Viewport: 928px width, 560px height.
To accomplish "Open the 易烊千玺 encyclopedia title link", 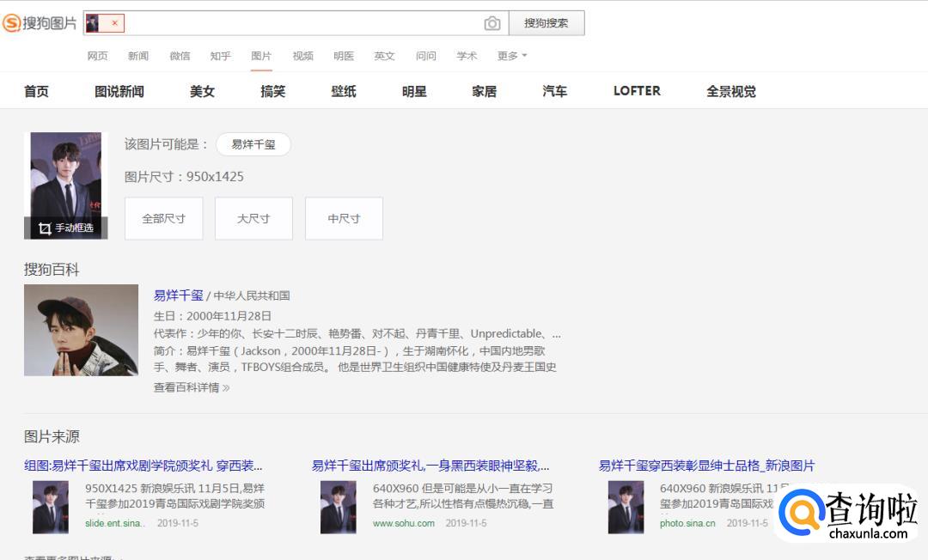I will pyautogui.click(x=178, y=295).
